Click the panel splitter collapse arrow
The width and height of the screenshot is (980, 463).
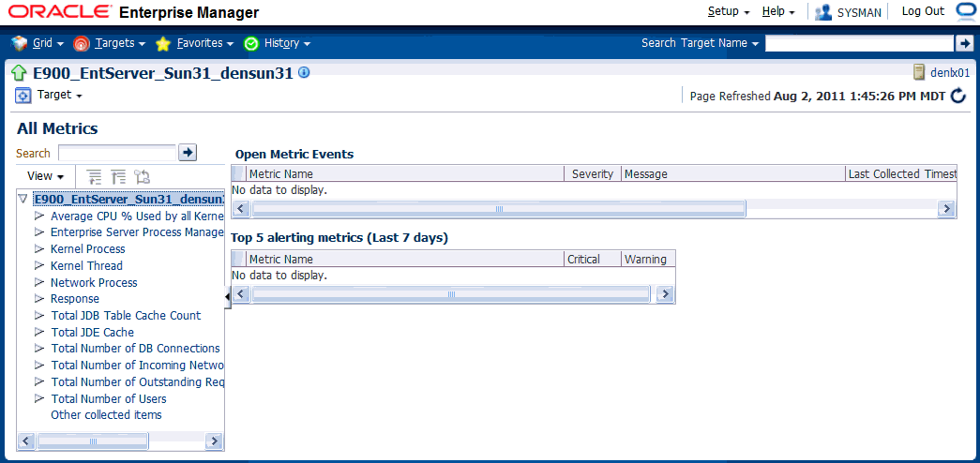coord(228,297)
